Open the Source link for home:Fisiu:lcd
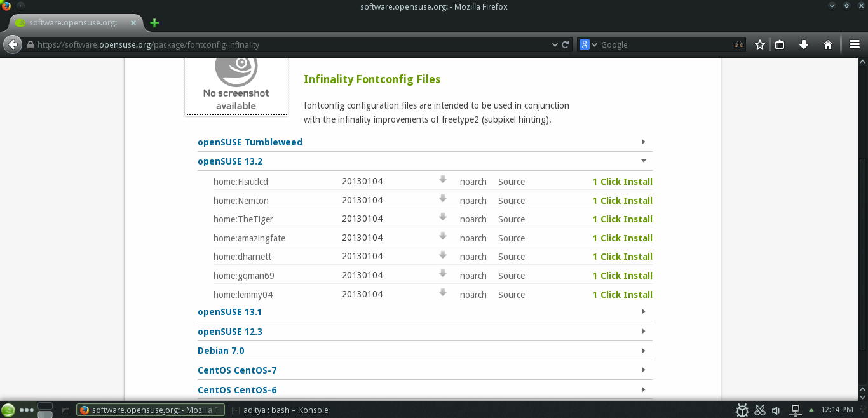This screenshot has width=868, height=418. point(512,182)
